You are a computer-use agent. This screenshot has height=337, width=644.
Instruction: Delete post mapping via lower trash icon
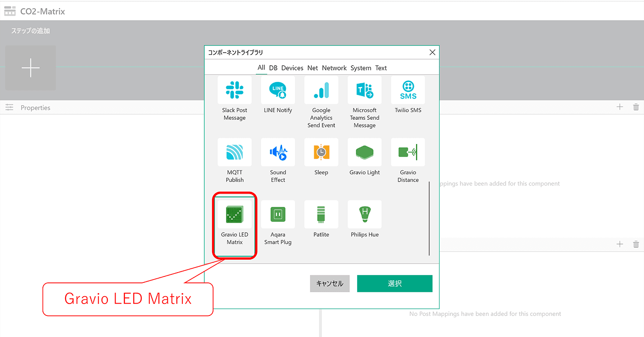point(636,244)
